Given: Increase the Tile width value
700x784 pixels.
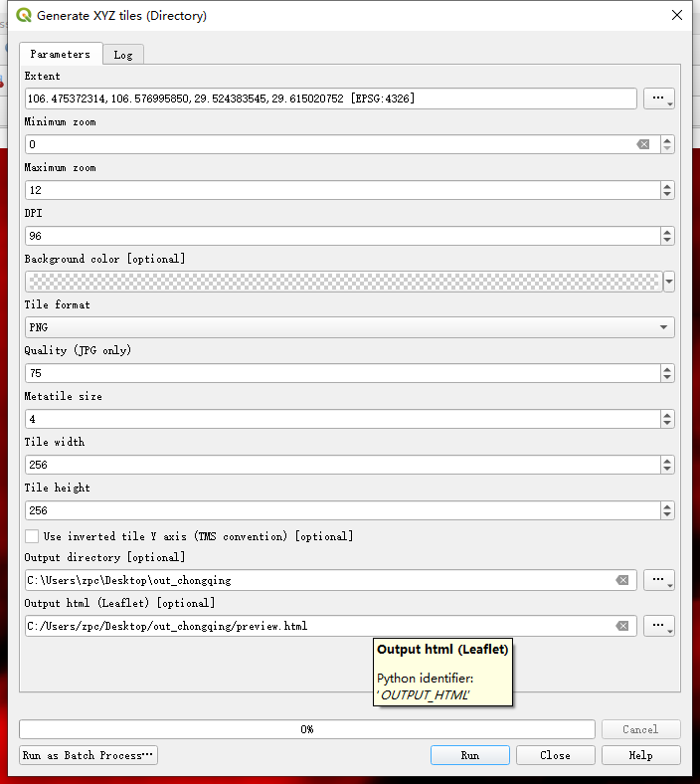Looking at the screenshot, I should coord(667,461).
